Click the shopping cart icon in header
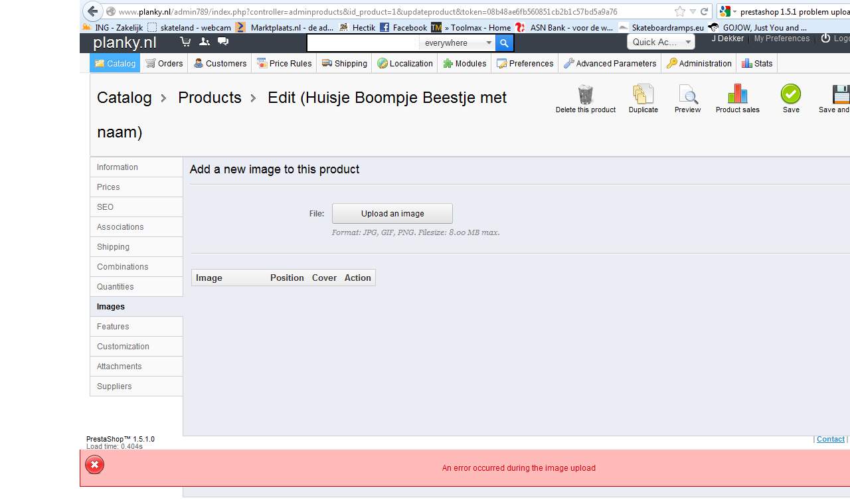850x504 pixels. [x=185, y=42]
